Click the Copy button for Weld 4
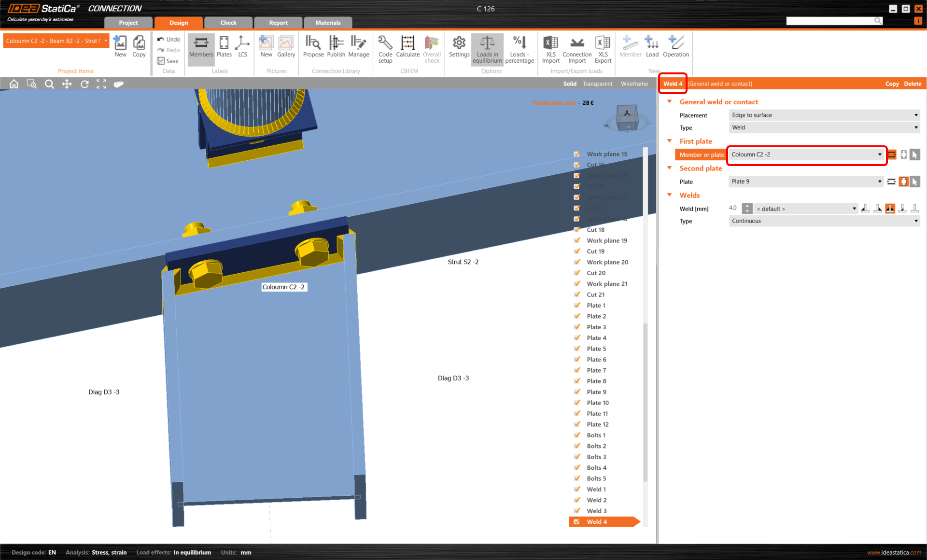927x560 pixels. 891,84
